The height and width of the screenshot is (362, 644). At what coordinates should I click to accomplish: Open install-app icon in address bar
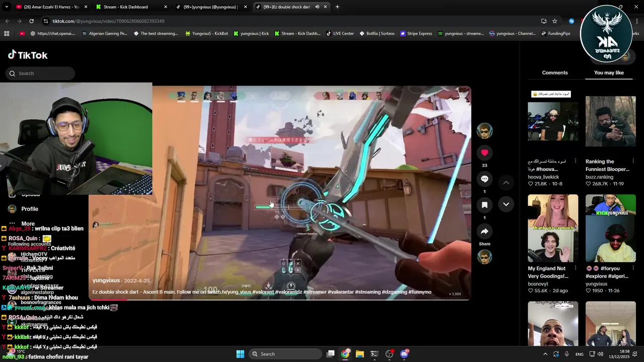pyautogui.click(x=544, y=21)
